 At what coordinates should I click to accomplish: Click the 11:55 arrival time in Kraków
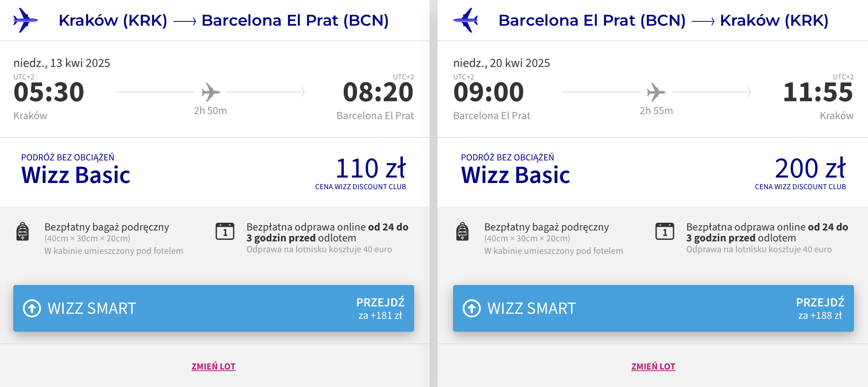(x=818, y=92)
